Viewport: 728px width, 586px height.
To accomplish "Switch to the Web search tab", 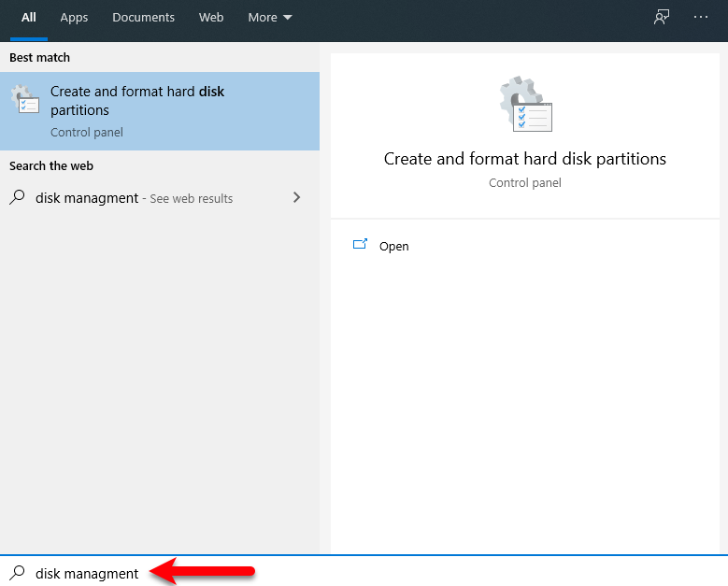I will [211, 18].
